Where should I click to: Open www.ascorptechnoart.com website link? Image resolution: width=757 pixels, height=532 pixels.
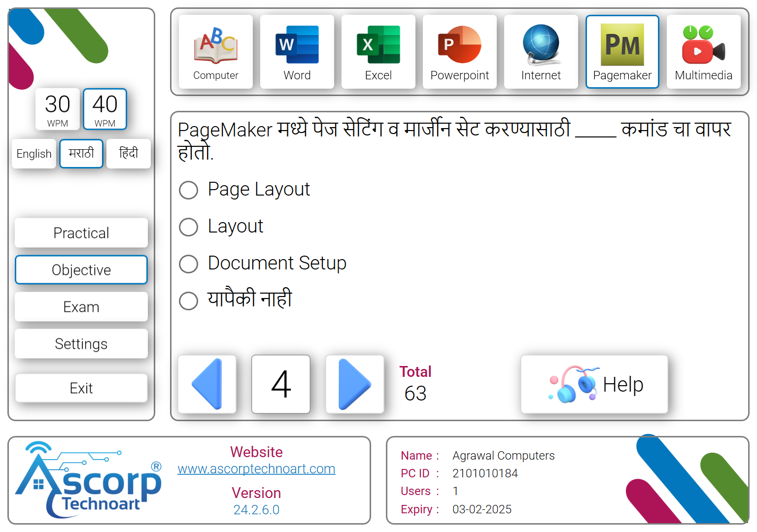[x=256, y=469]
